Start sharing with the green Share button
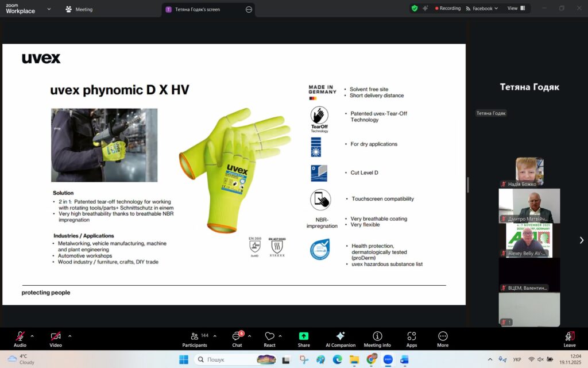The image size is (588, 368). pos(304,339)
